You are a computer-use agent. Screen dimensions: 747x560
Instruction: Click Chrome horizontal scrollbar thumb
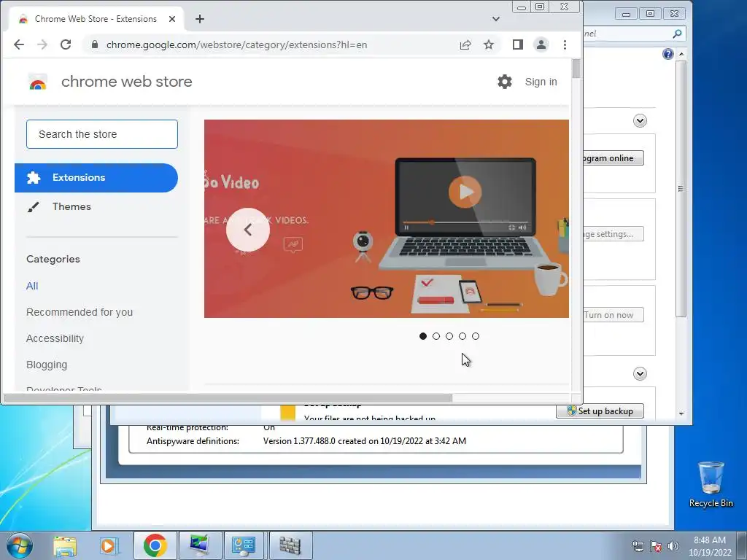228,398
